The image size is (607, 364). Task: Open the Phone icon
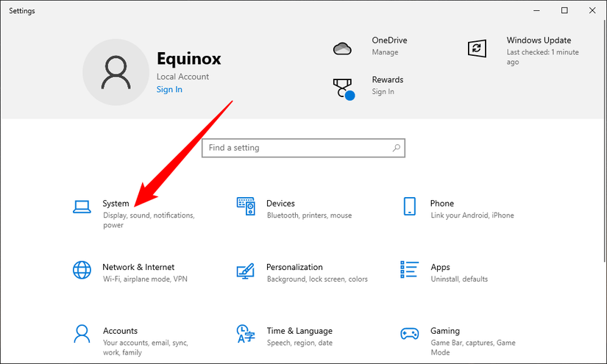click(x=410, y=206)
